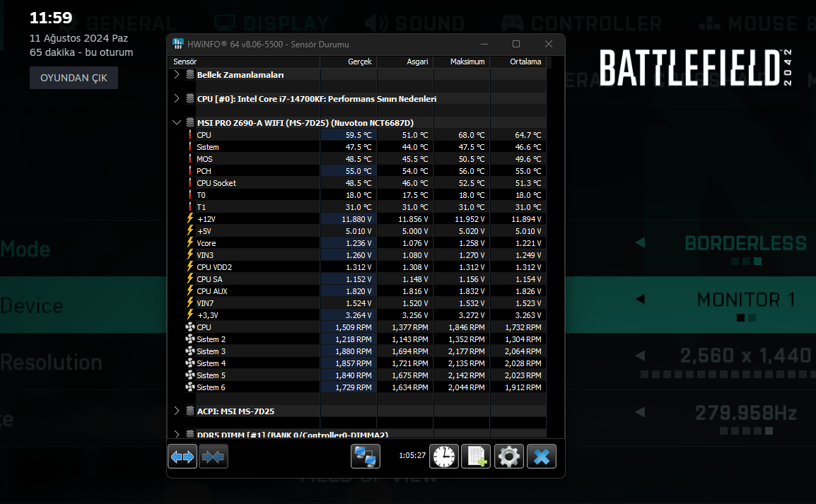The width and height of the screenshot is (816, 504).
Task: Open the SOUND settings tab in Battlefield
Action: pos(414,23)
